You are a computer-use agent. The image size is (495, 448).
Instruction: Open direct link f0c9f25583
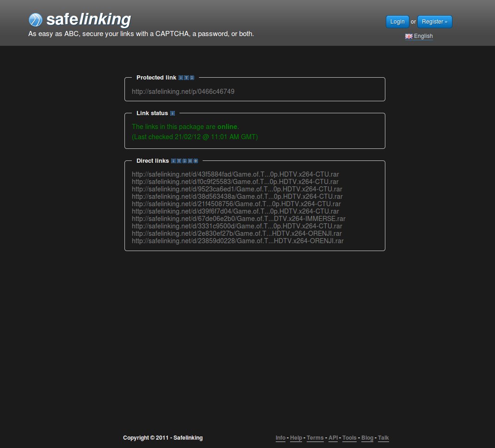(x=235, y=182)
